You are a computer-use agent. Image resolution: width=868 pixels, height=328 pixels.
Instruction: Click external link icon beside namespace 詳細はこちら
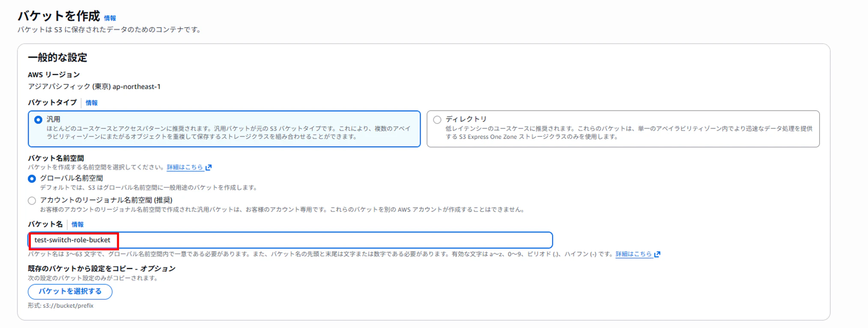[209, 167]
